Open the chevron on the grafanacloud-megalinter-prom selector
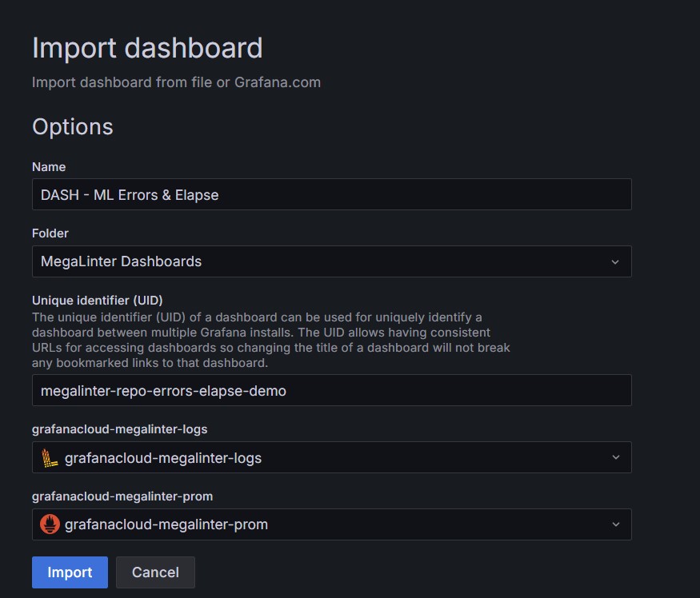This screenshot has width=700, height=598. (614, 524)
